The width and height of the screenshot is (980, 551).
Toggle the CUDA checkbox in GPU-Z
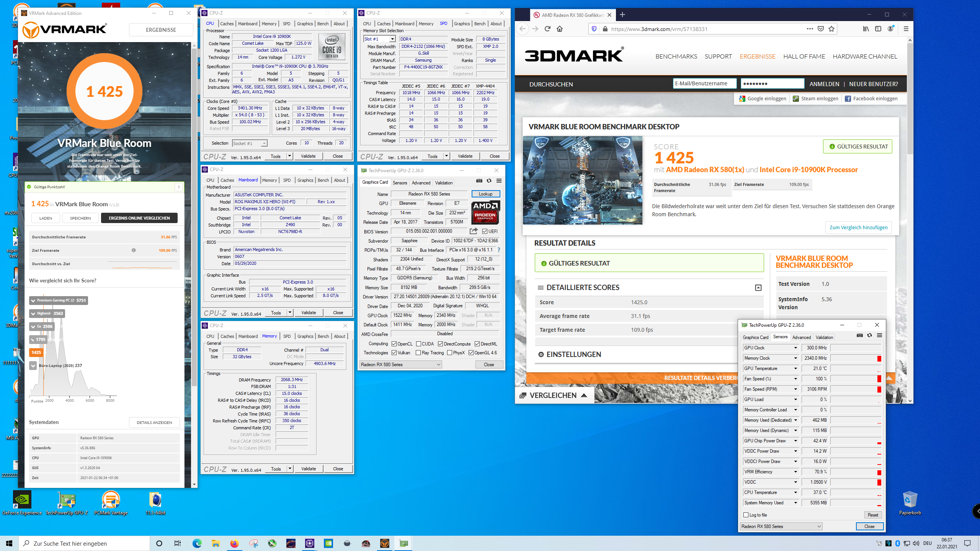[x=418, y=344]
